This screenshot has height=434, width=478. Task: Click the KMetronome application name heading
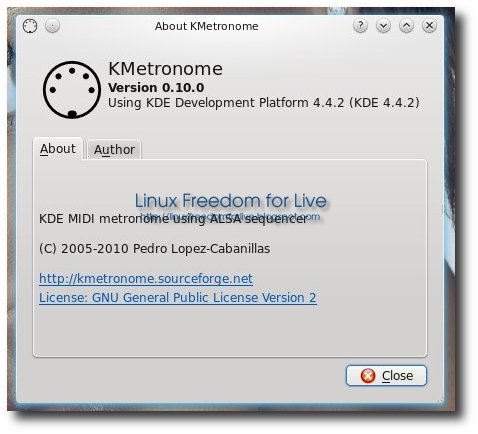tap(165, 69)
